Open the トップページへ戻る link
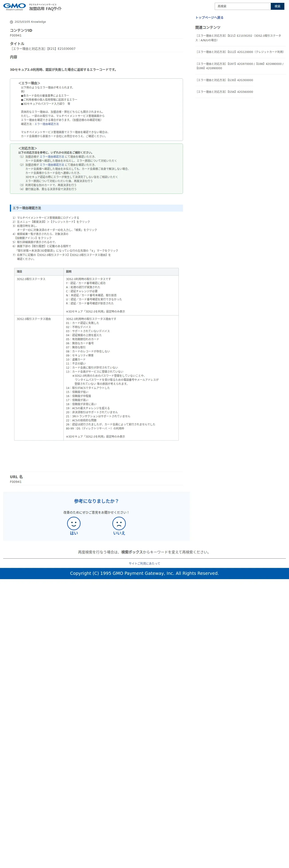 coord(209,18)
